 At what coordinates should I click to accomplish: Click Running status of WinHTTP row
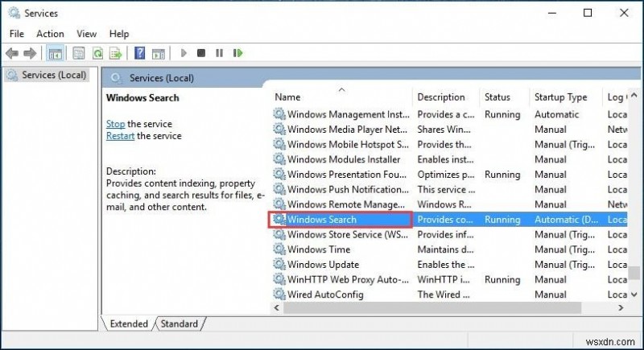[x=502, y=279]
